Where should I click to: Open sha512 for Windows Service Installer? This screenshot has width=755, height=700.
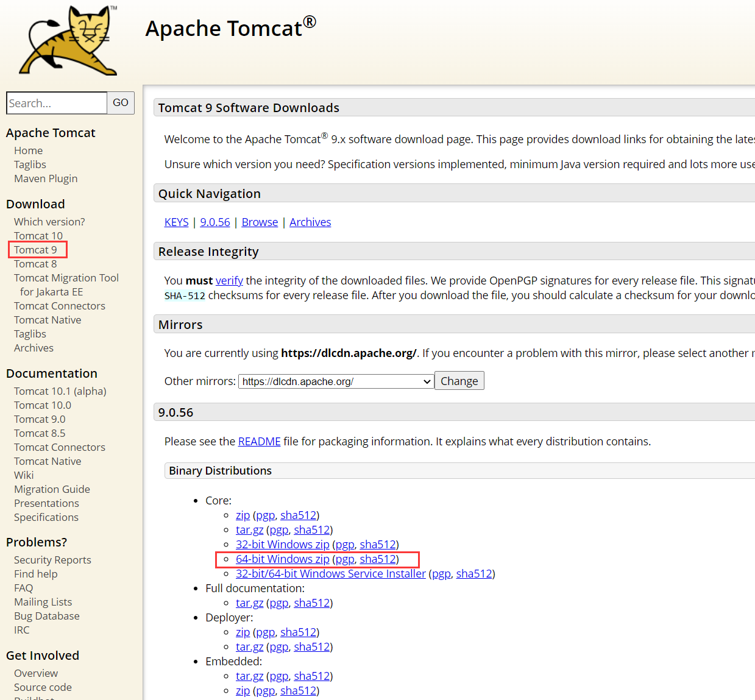click(x=474, y=574)
